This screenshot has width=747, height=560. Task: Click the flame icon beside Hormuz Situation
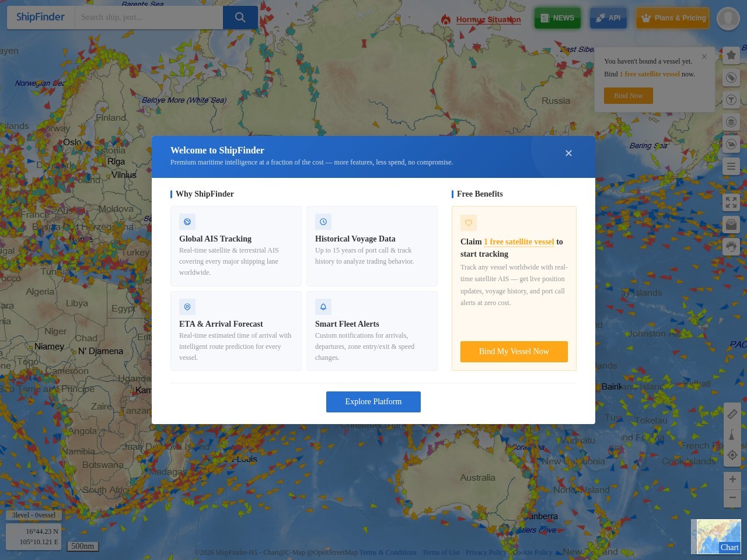(446, 19)
